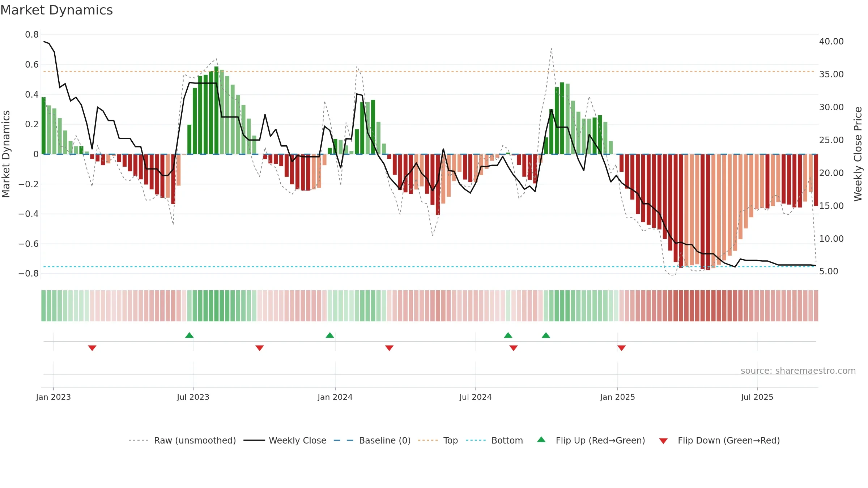This screenshot has width=868, height=488.
Task: Click the Jan 2023 x-axis label
Action: [x=54, y=397]
